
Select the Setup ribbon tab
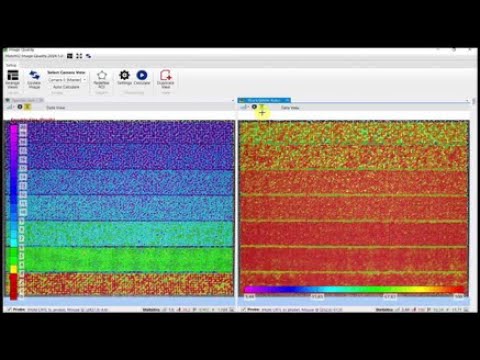tap(11, 65)
